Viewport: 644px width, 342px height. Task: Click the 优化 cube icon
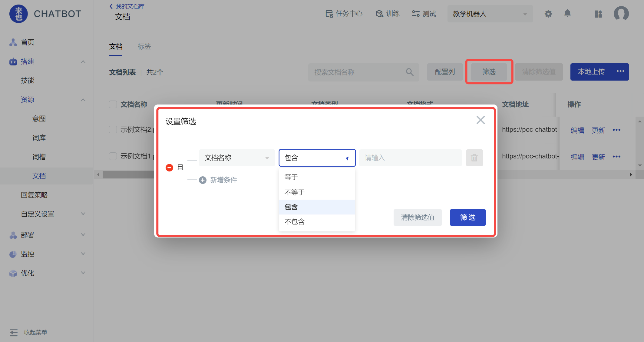[x=13, y=273]
